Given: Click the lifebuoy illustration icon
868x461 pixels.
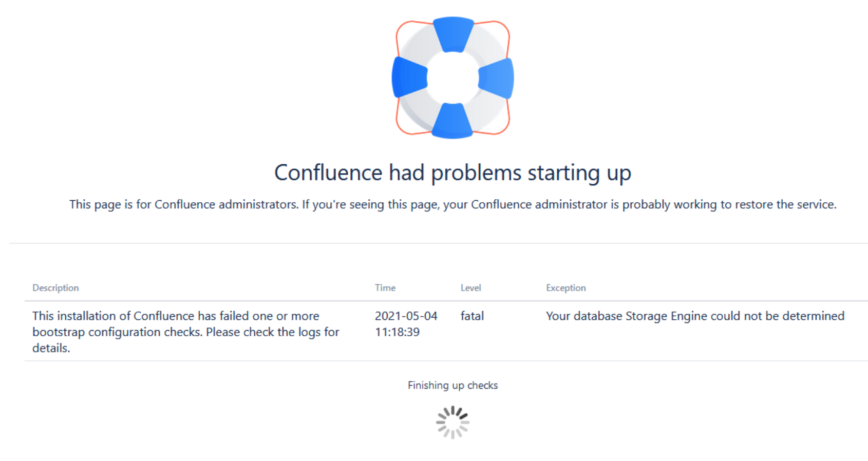Looking at the screenshot, I should pos(452,78).
